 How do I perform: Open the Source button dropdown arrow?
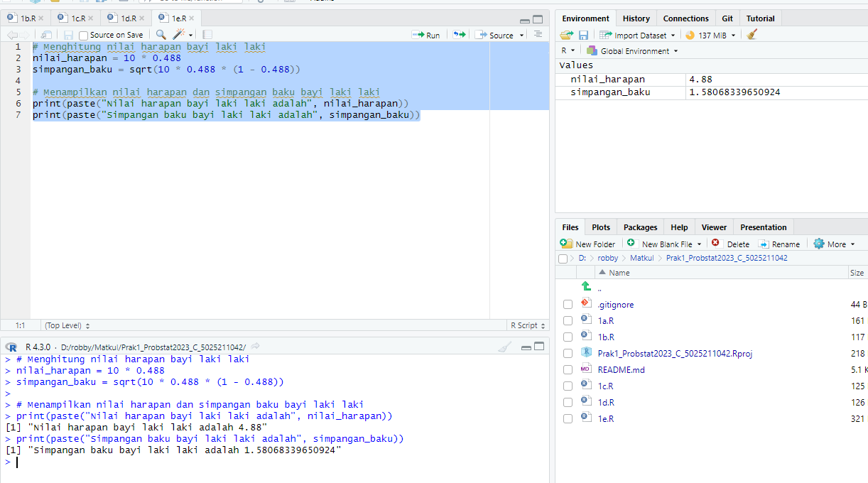(522, 35)
